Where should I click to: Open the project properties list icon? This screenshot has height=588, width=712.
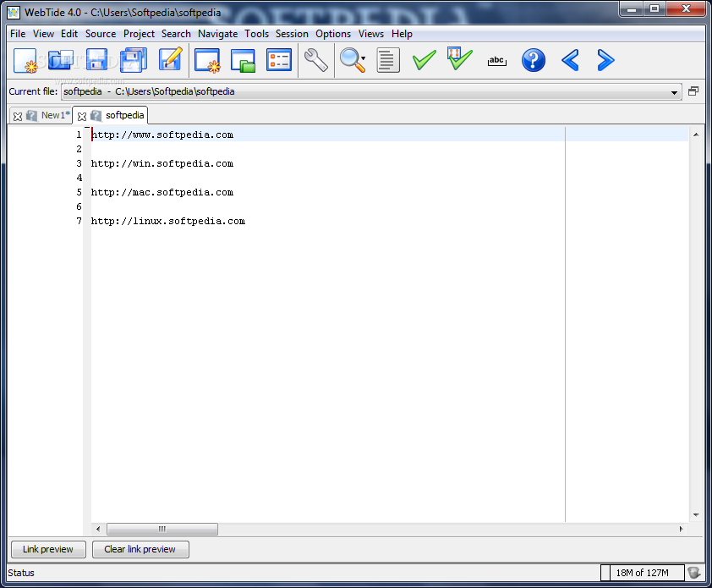coord(279,60)
